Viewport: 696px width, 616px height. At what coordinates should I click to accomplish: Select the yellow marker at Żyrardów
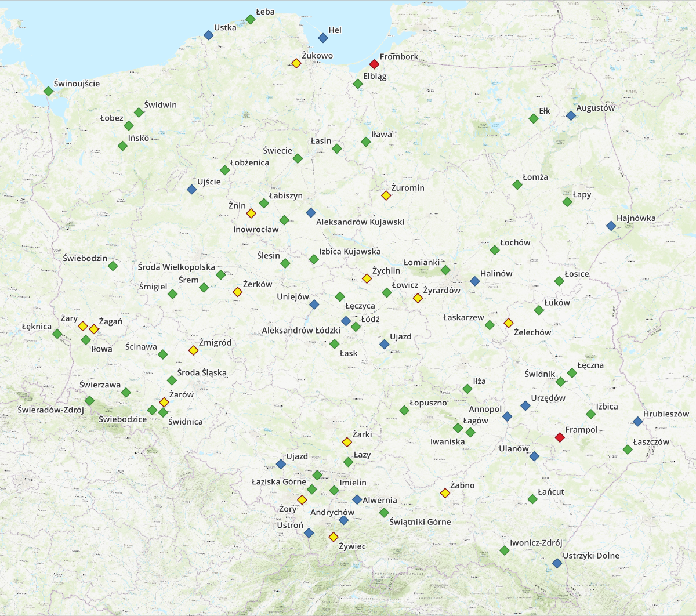[418, 298]
